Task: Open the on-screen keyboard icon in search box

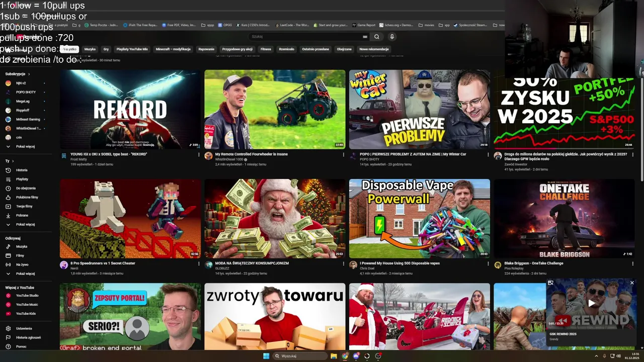Action: click(365, 37)
